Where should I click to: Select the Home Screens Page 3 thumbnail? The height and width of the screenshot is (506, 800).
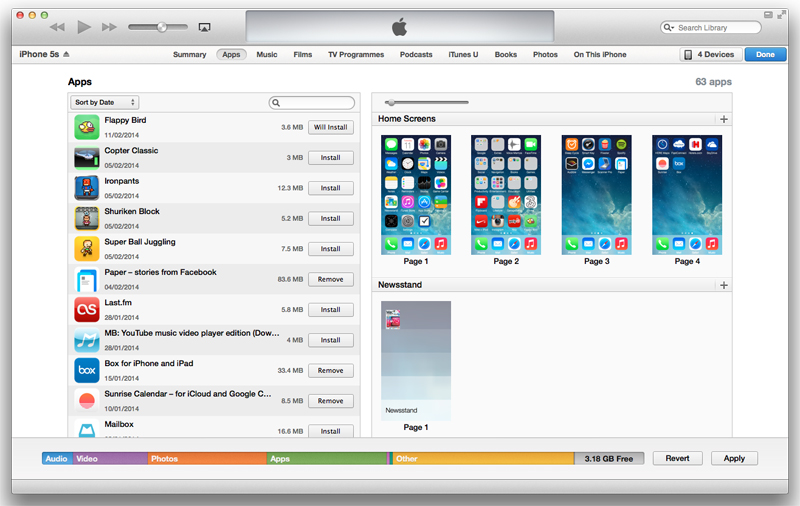tap(596, 195)
